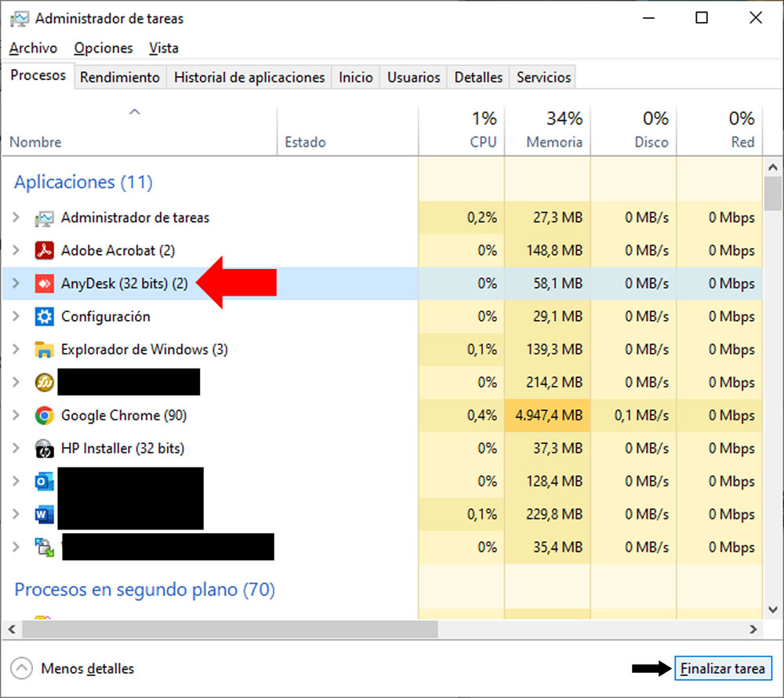Select the Procesos tab

click(38, 75)
